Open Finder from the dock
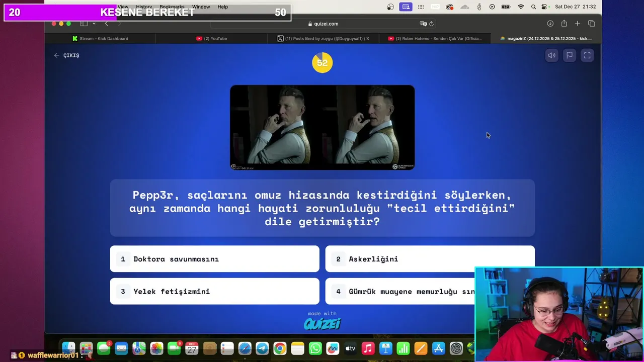 tap(68, 348)
